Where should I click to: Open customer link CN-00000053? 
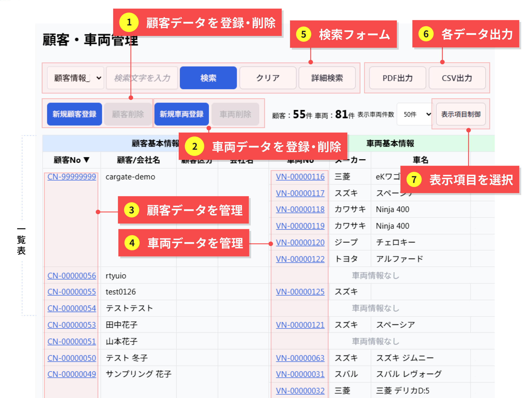[72, 325]
